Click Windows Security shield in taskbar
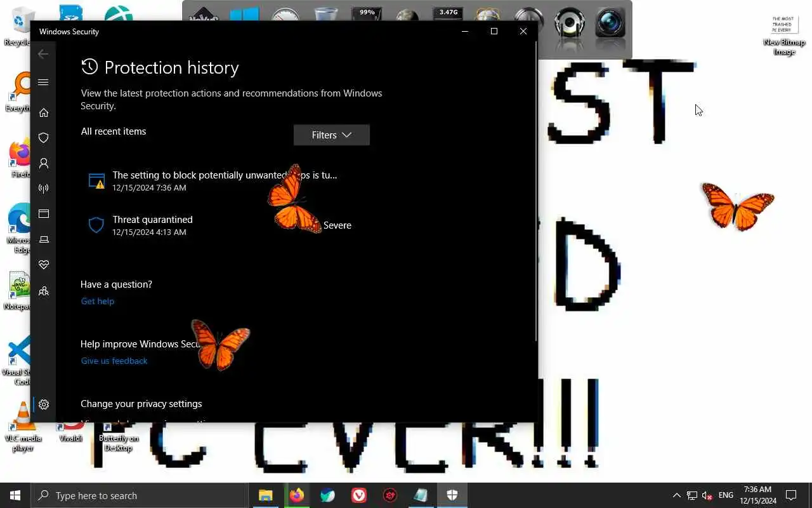 coord(452,495)
